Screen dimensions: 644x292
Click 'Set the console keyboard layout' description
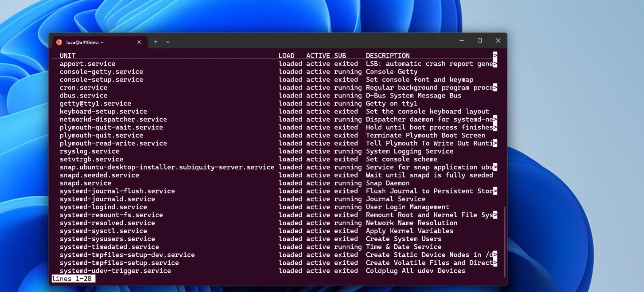tap(427, 111)
